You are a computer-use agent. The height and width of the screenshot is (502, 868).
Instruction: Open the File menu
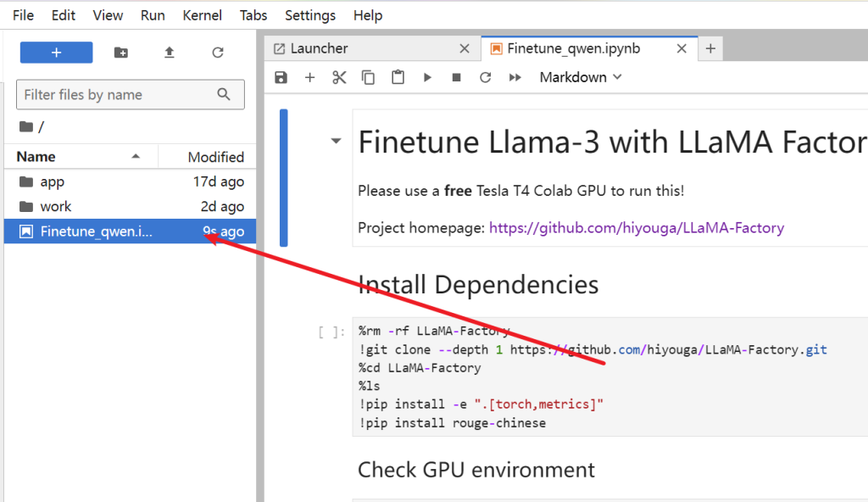tap(23, 15)
